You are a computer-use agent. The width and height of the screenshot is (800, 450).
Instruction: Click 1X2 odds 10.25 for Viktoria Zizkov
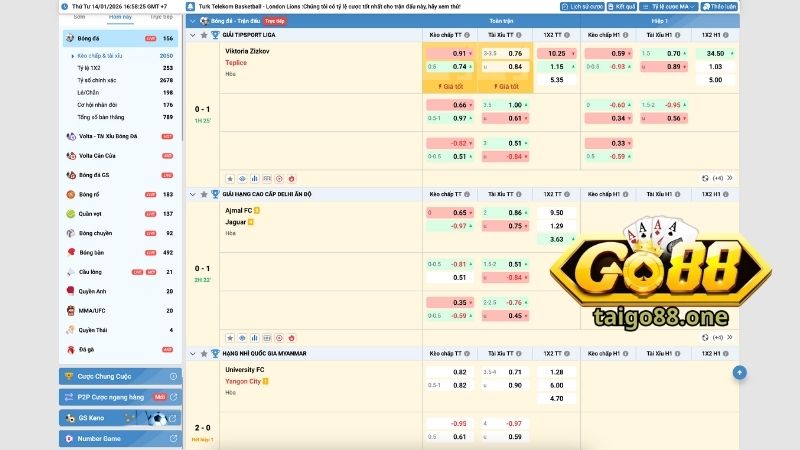pos(557,54)
